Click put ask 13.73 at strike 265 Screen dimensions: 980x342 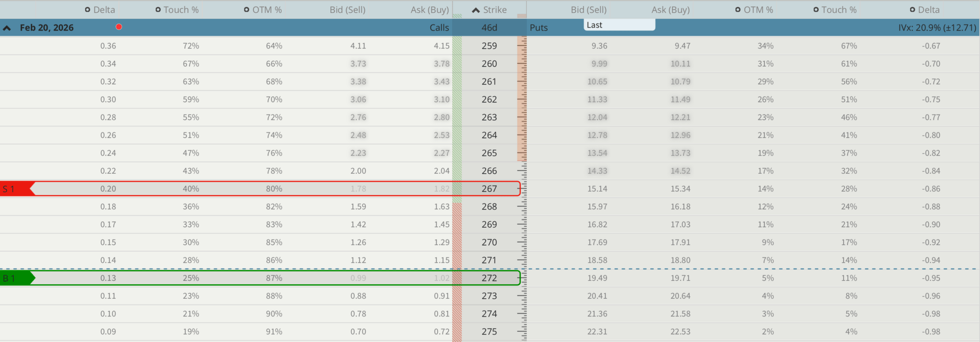680,153
